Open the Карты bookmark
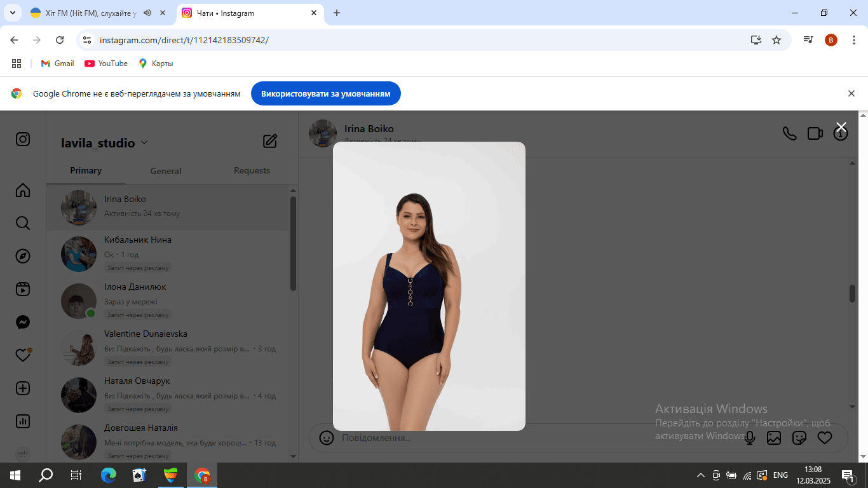Screen dimensions: 868x488 156,64
